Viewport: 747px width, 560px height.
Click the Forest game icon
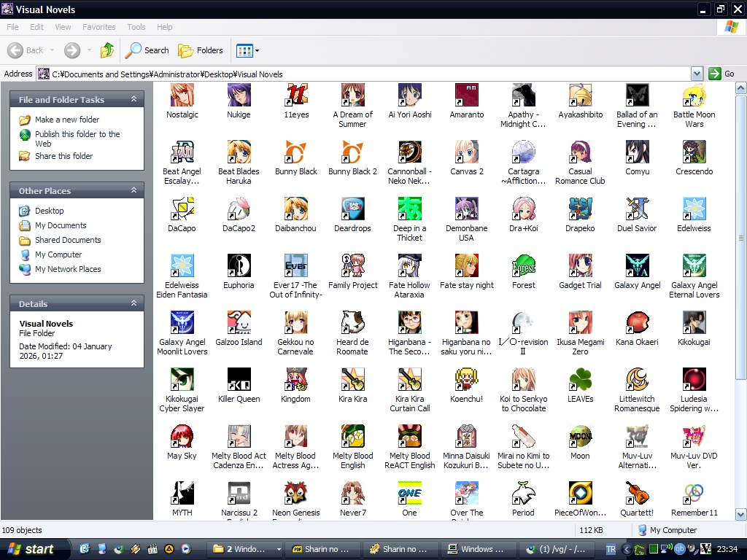coord(524,266)
